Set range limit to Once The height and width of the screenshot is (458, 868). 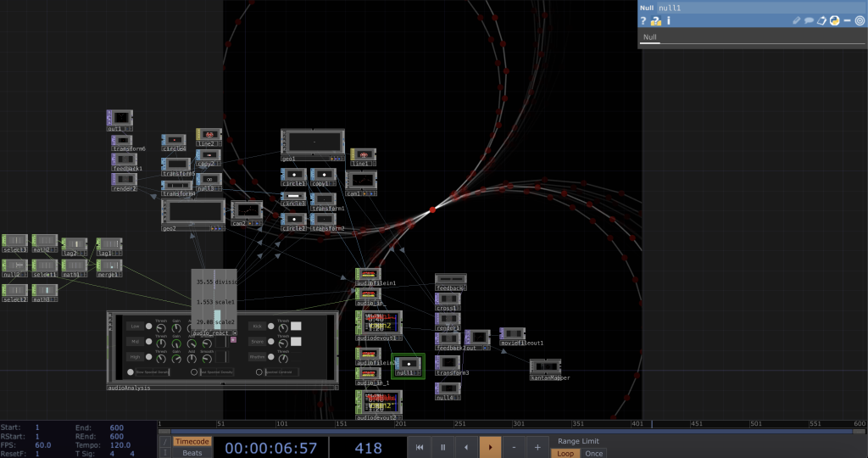click(594, 454)
